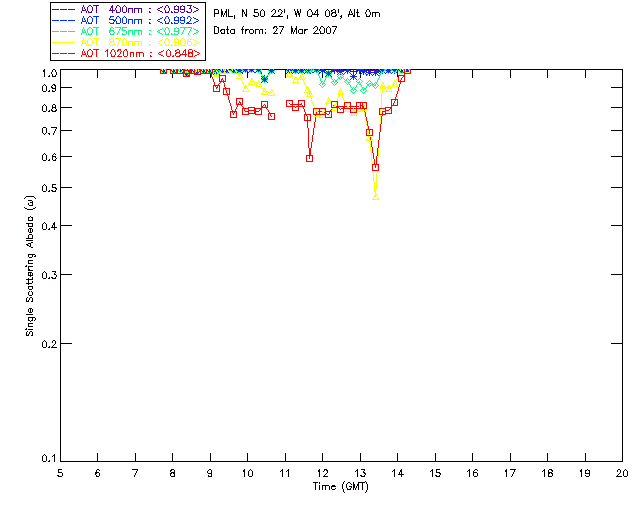
Task: Click the PML station location header text
Action: coord(297,14)
